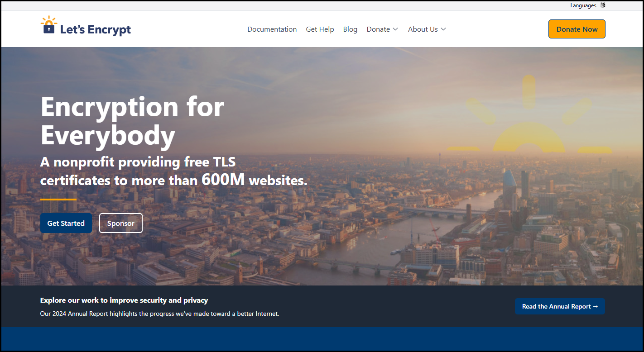Click the Let's Encrypt padlock logo icon
Image resolution: width=644 pixels, height=352 pixels.
pos(49,26)
